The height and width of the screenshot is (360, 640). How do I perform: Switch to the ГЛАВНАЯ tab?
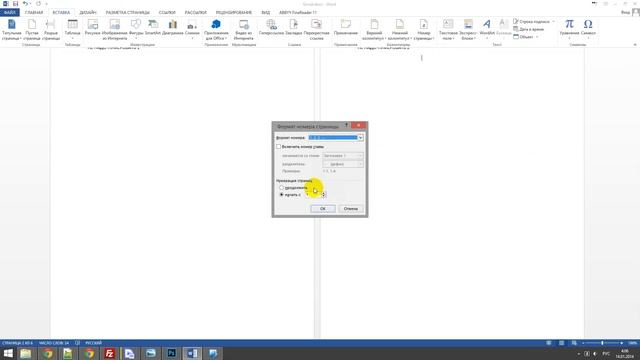(34, 13)
